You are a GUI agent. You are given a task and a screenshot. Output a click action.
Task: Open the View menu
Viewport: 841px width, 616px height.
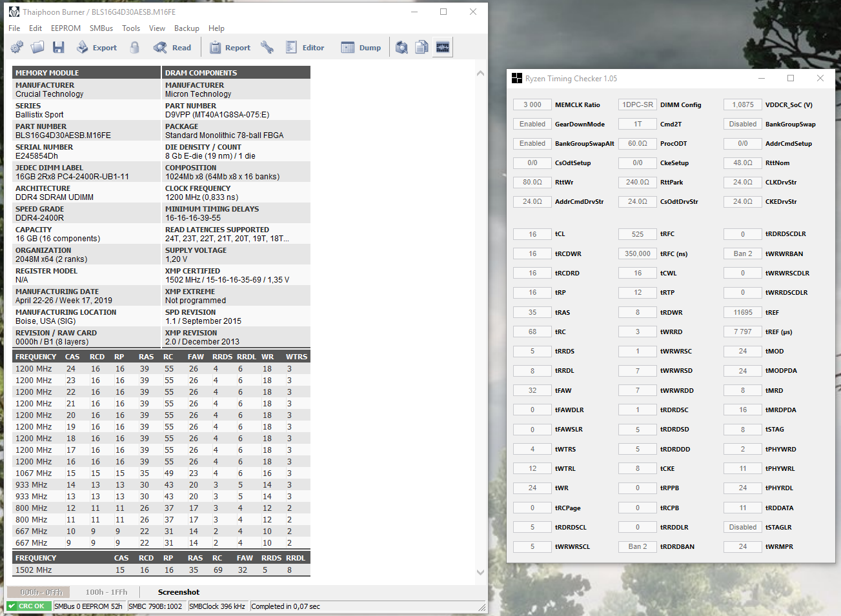pos(157,28)
